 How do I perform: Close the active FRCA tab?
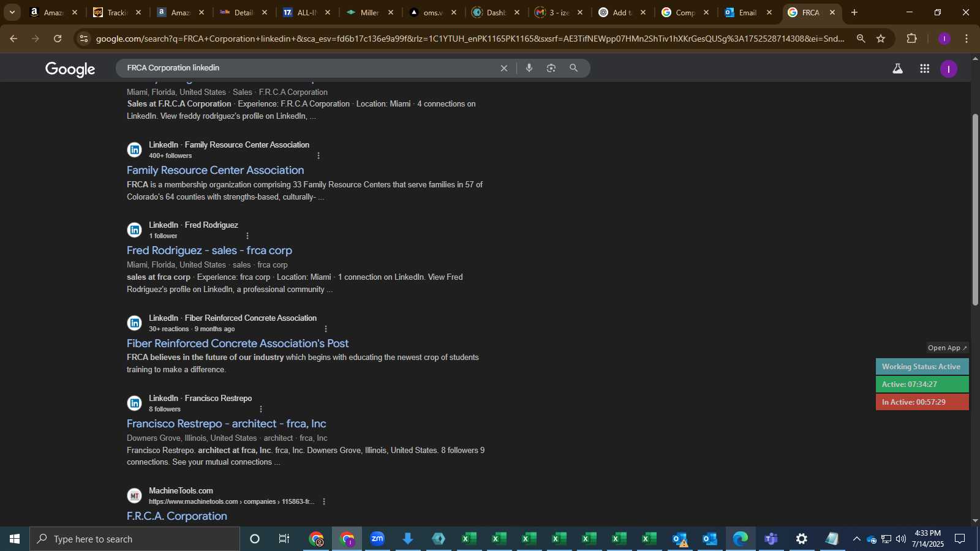pos(832,12)
